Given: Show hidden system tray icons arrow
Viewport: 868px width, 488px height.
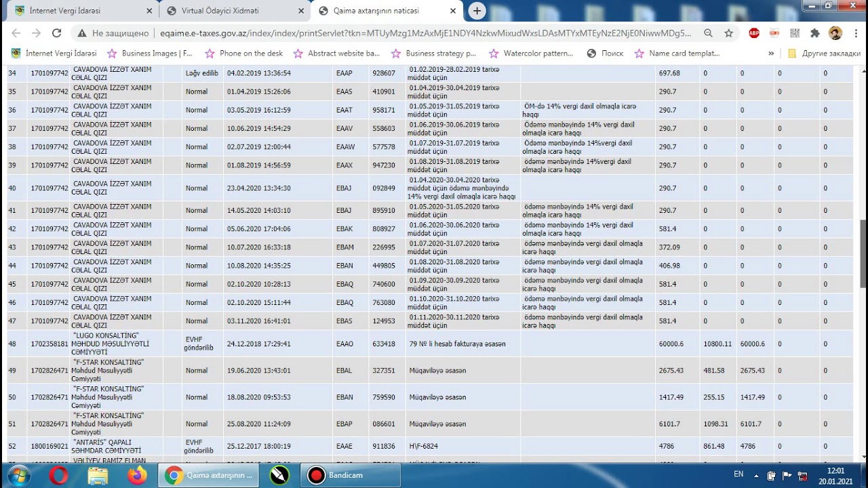Looking at the screenshot, I should coord(757,475).
